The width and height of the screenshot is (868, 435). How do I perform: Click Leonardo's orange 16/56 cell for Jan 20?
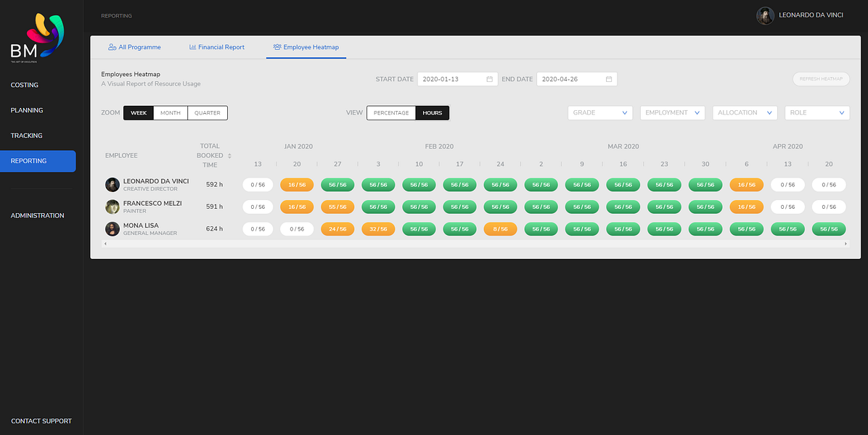coord(297,185)
